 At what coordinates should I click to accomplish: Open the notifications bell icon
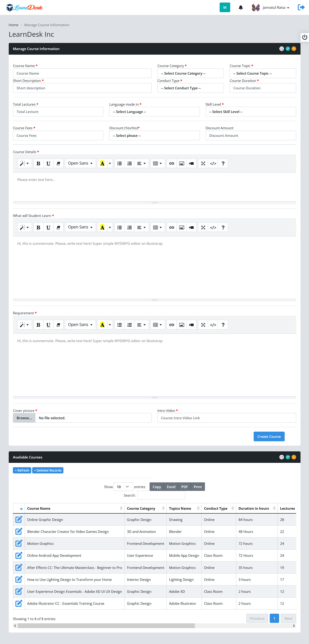241,8
